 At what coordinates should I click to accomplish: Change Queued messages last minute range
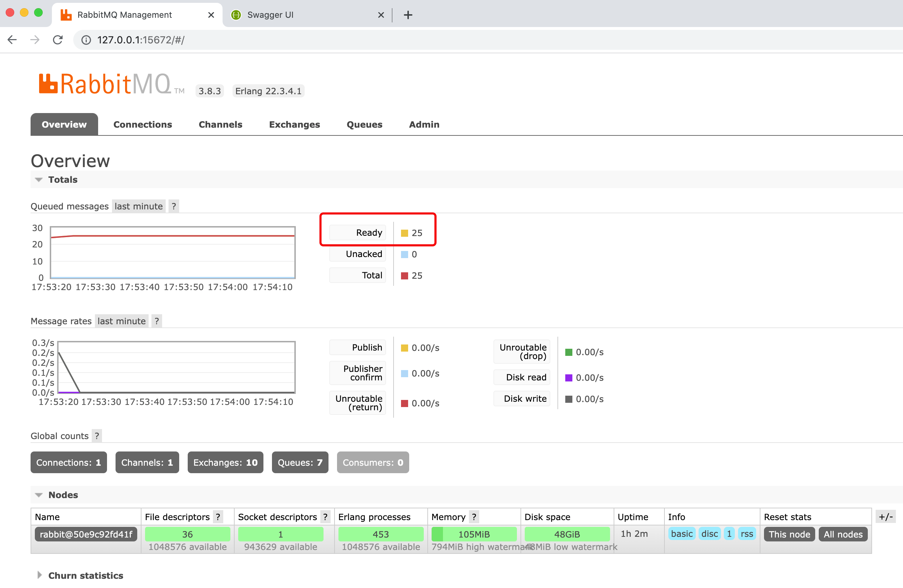139,207
